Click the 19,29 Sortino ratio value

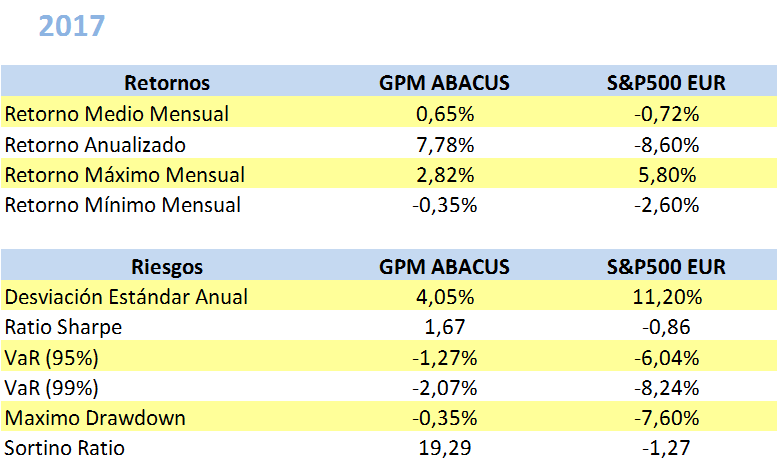pos(444,448)
